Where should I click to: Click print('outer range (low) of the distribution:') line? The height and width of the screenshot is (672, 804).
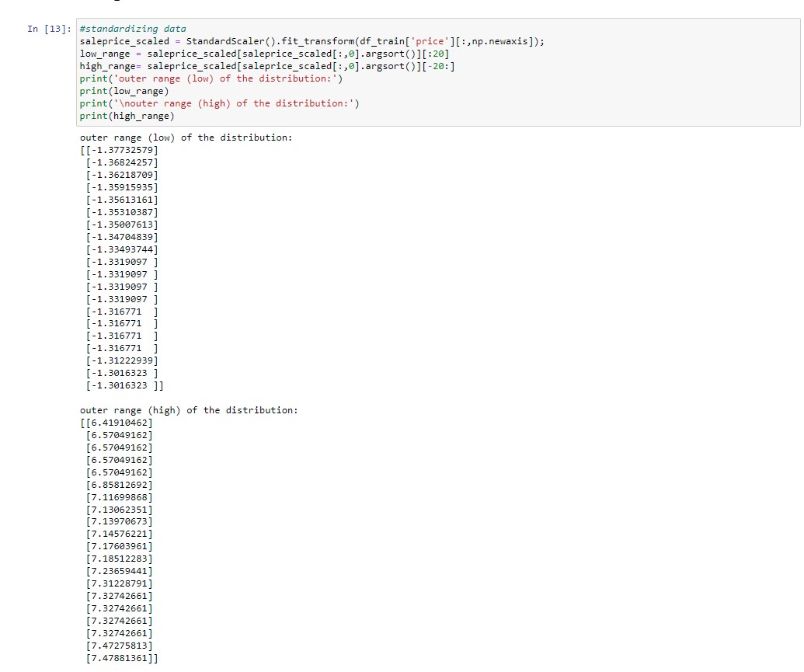pos(211,78)
